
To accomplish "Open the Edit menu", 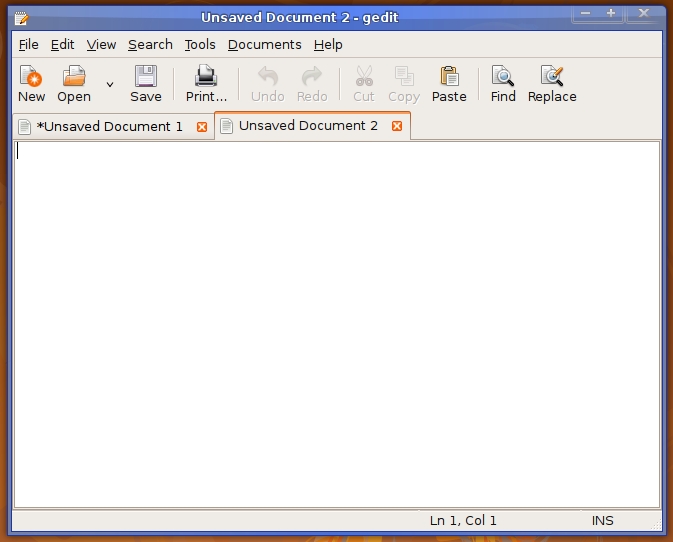I will (62, 45).
